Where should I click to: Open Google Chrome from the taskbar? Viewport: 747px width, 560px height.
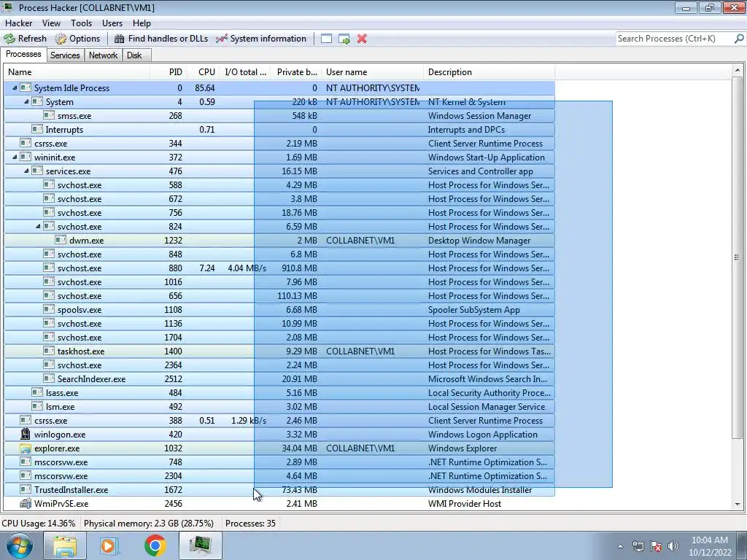tap(155, 545)
